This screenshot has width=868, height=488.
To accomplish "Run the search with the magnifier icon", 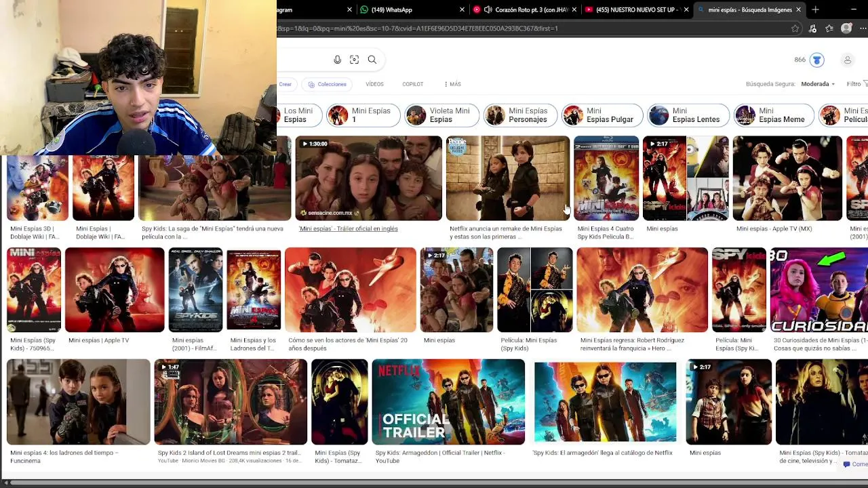I will pyautogui.click(x=372, y=60).
